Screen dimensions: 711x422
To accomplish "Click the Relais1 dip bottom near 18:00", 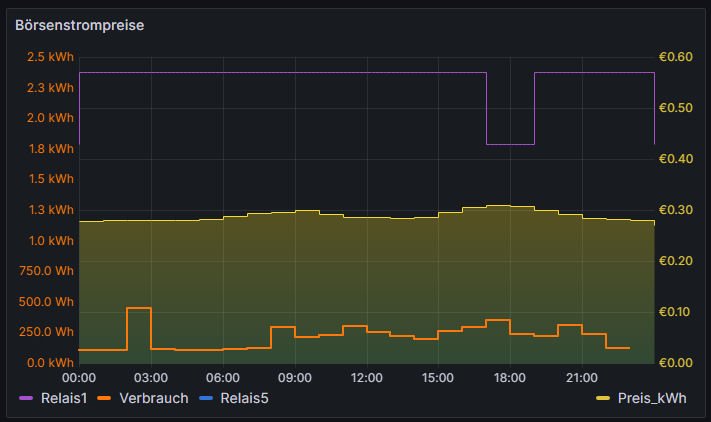I will [x=510, y=144].
